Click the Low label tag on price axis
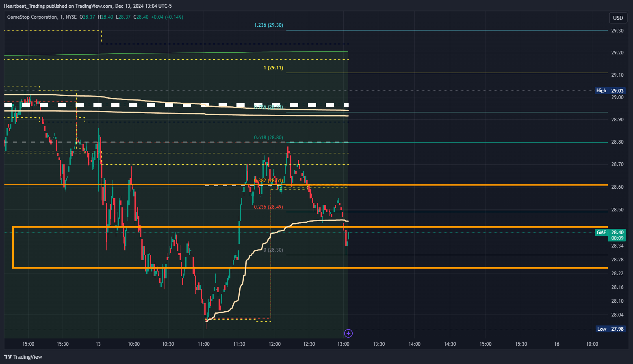This screenshot has width=633, height=364. click(602, 329)
